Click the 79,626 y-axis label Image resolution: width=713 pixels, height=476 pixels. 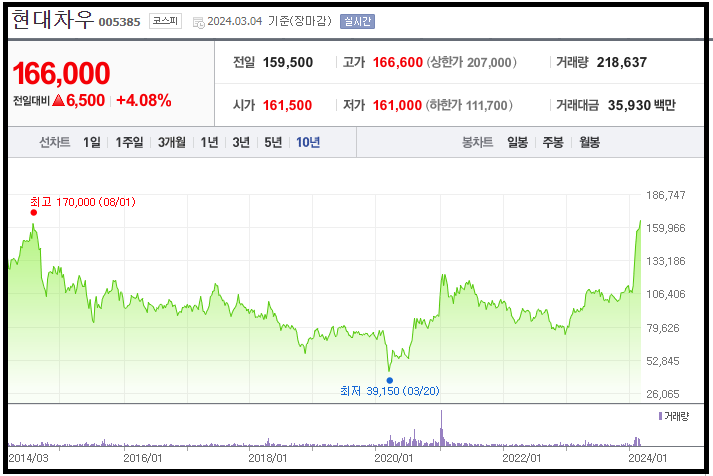(x=663, y=328)
